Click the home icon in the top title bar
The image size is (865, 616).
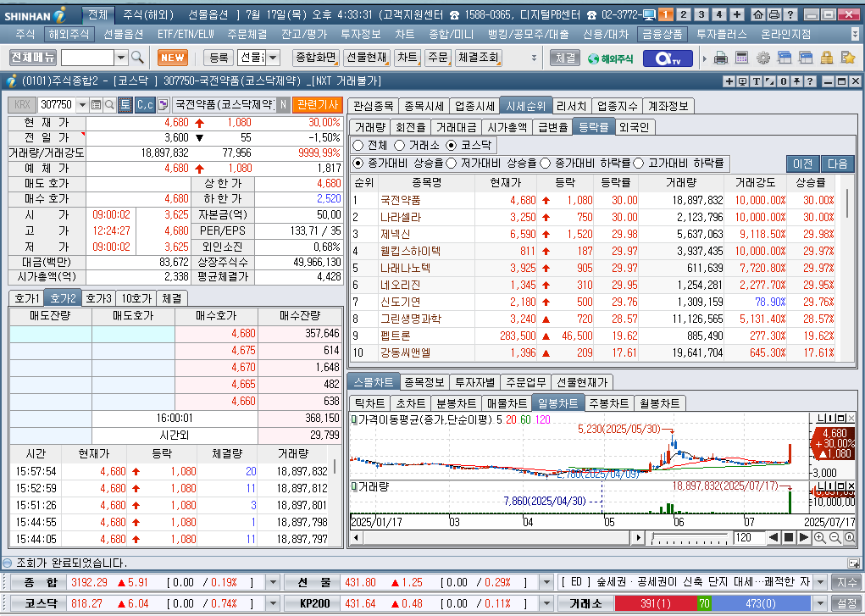point(758,15)
